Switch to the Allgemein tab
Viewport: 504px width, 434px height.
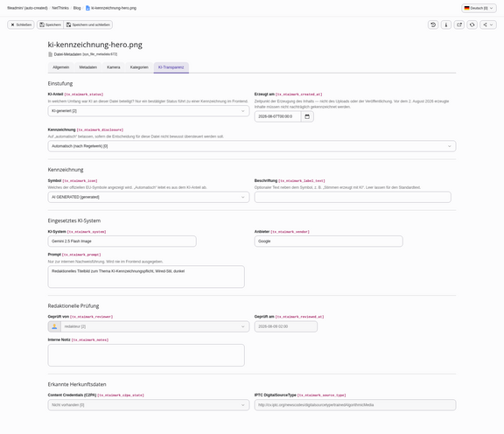coord(60,67)
